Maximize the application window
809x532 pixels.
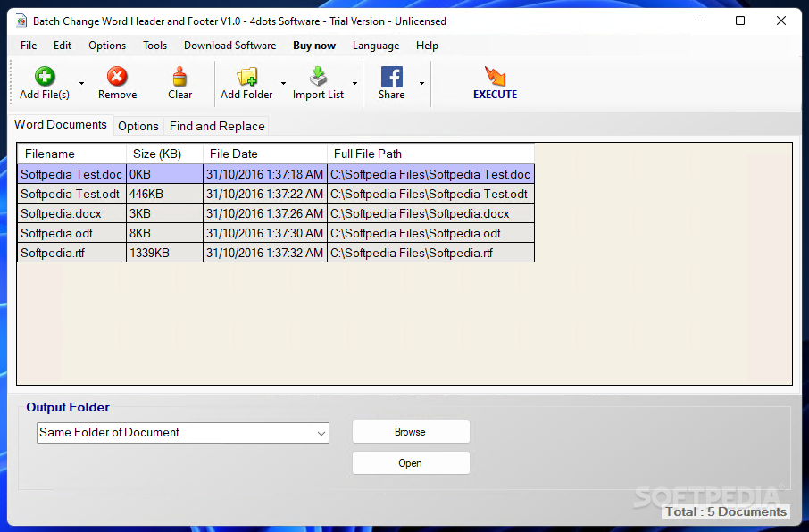coord(740,21)
